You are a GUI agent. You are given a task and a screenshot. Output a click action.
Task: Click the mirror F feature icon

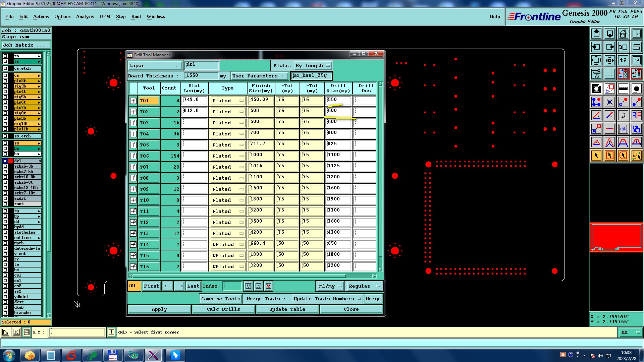[636, 116]
